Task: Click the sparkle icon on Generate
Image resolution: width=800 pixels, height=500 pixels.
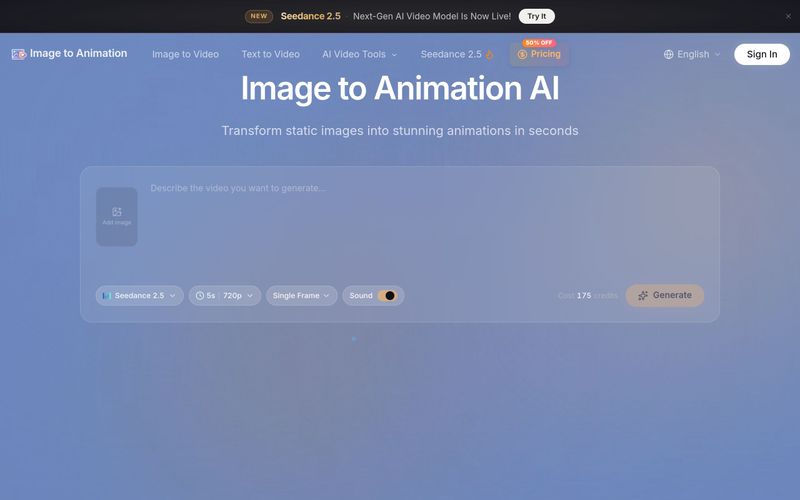Action: click(x=643, y=295)
